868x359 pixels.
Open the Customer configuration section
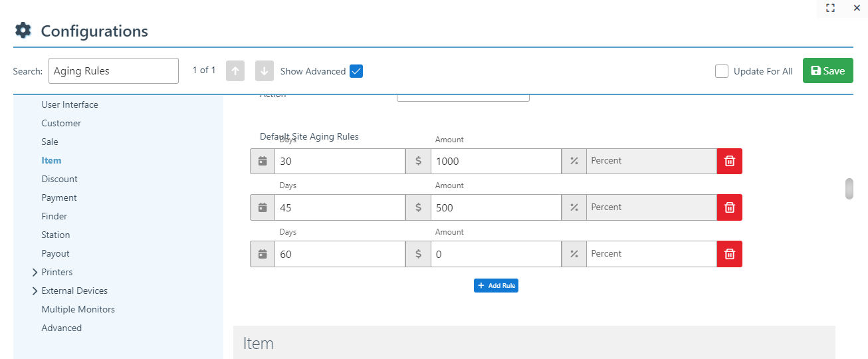click(x=61, y=123)
